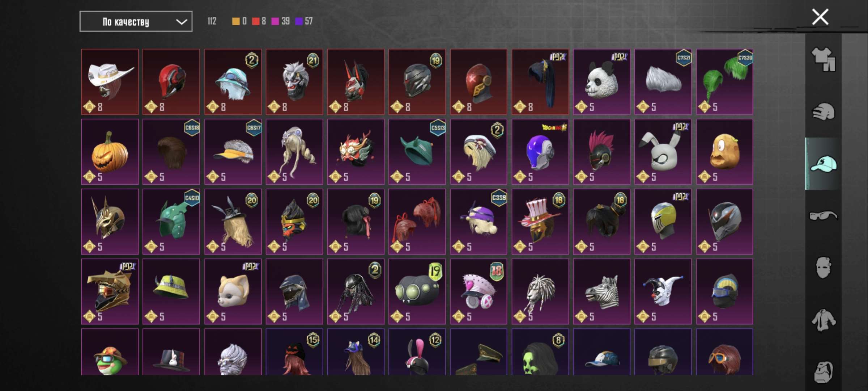The height and width of the screenshot is (391, 868).
Task: Open the jacket category in sidebar
Action: (x=824, y=320)
